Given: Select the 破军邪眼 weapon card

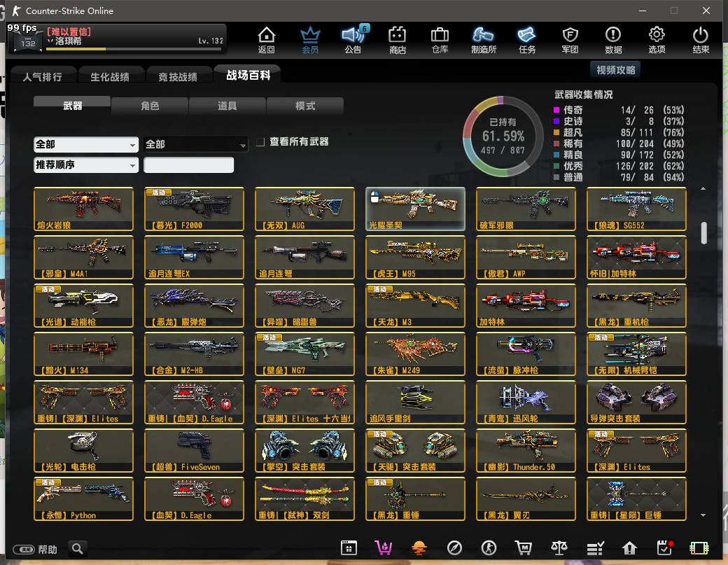Looking at the screenshot, I should click(x=526, y=209).
